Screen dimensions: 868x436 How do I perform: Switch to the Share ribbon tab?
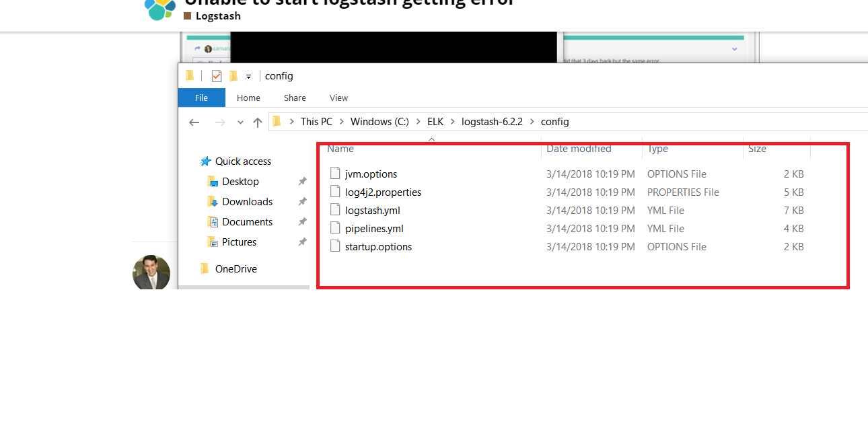(295, 98)
